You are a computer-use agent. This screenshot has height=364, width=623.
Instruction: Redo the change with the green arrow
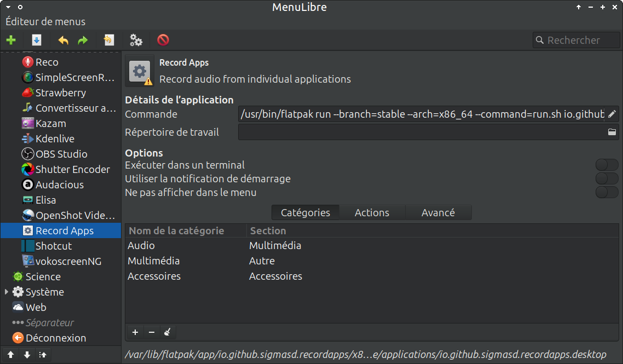(x=83, y=40)
